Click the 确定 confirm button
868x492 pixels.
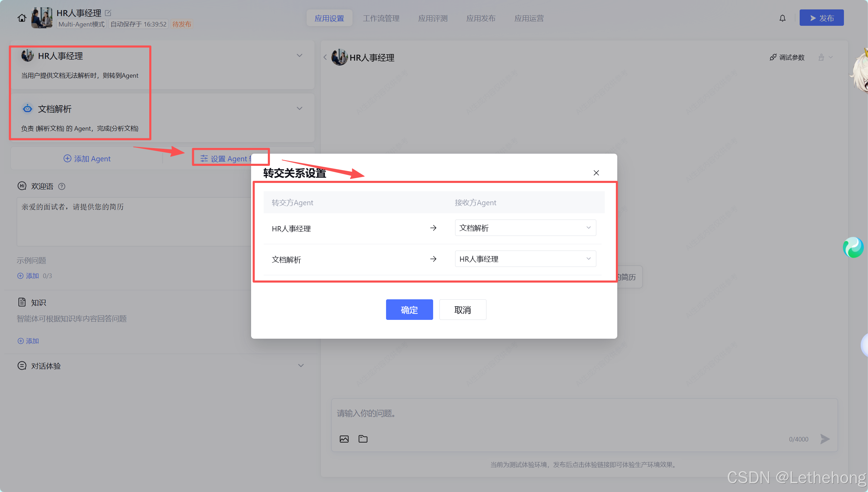click(409, 310)
